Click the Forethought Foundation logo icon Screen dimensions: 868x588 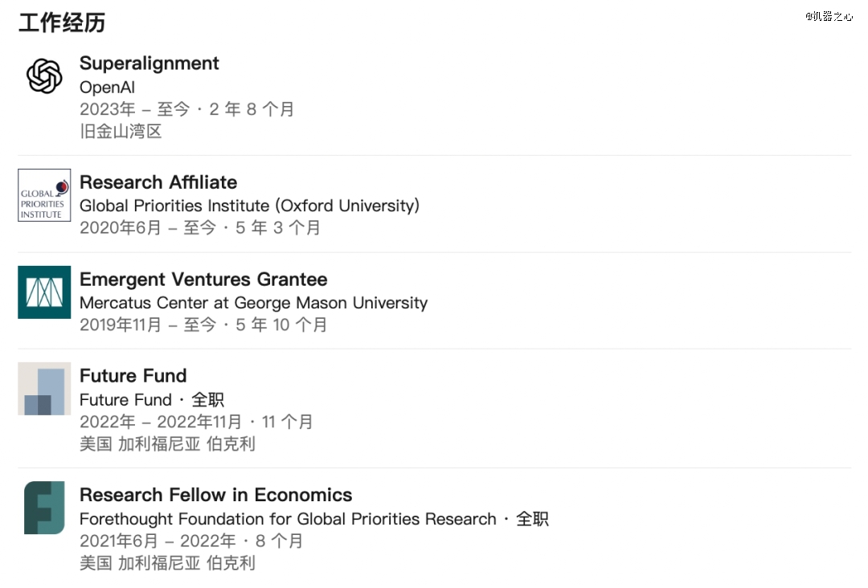pos(44,508)
